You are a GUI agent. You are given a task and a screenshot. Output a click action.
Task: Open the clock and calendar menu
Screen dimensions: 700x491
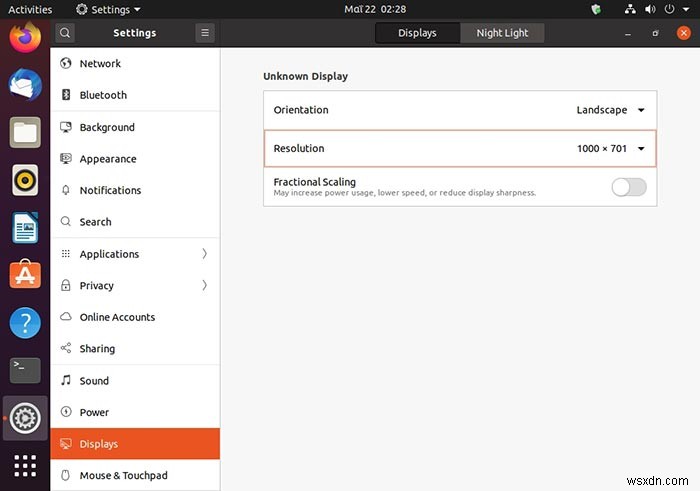point(375,9)
